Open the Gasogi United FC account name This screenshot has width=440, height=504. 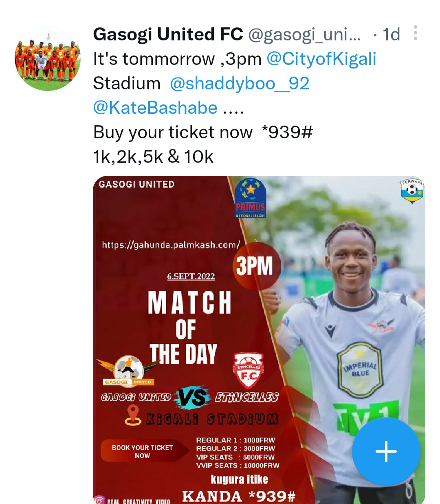click(168, 34)
